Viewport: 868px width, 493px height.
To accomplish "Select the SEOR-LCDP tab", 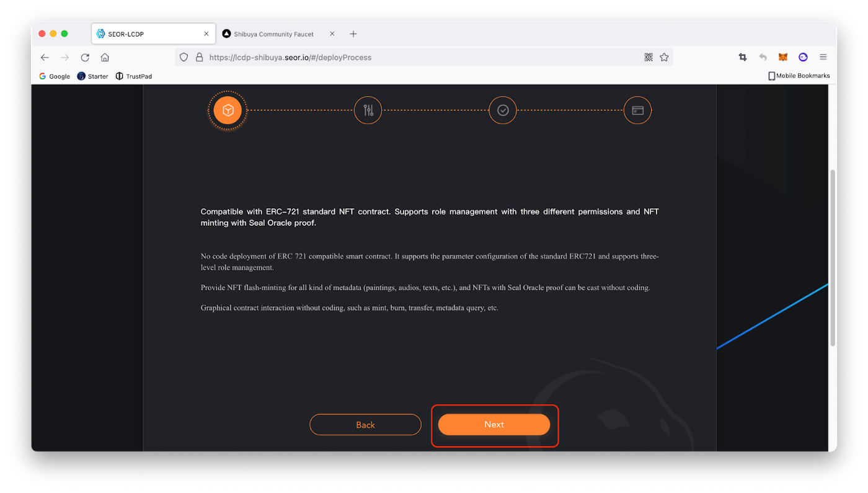I will coord(154,34).
